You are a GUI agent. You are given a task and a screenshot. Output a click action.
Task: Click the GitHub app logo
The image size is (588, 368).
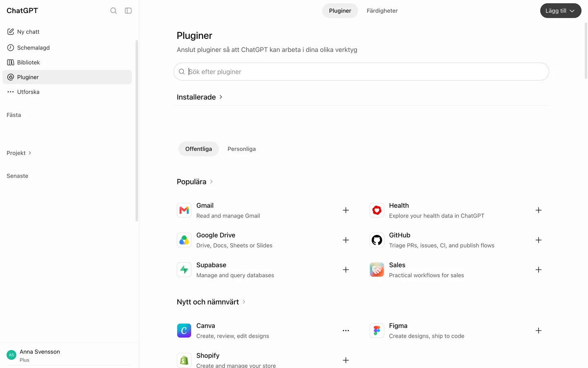tap(377, 240)
